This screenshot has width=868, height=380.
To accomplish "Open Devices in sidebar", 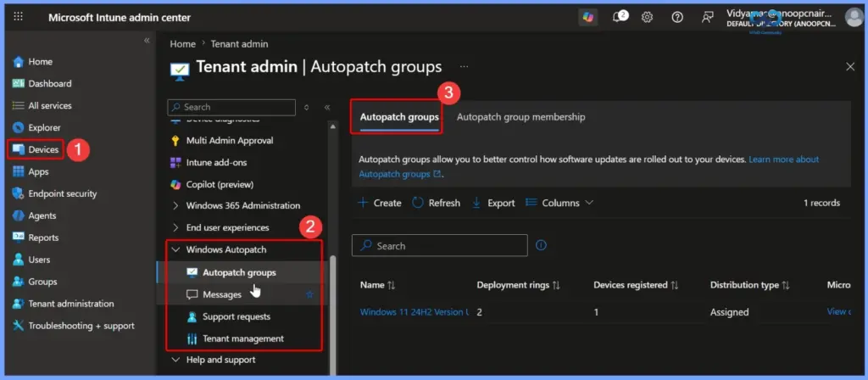I will pos(36,149).
